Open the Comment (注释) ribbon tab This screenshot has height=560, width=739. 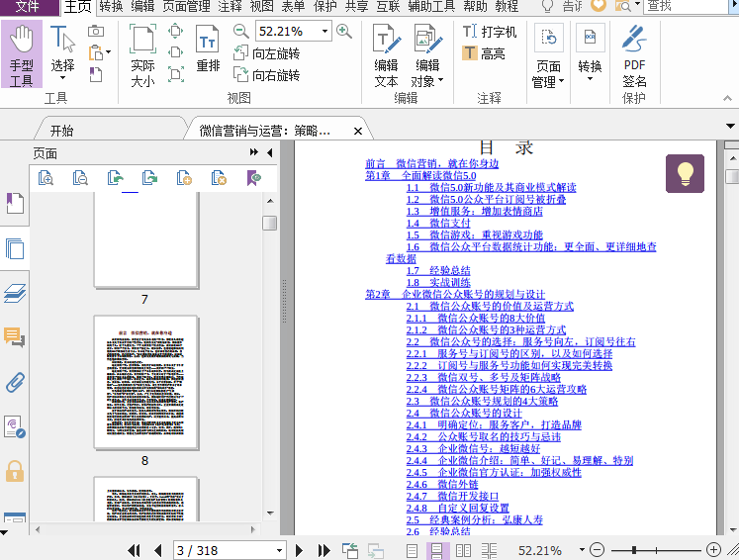click(231, 6)
